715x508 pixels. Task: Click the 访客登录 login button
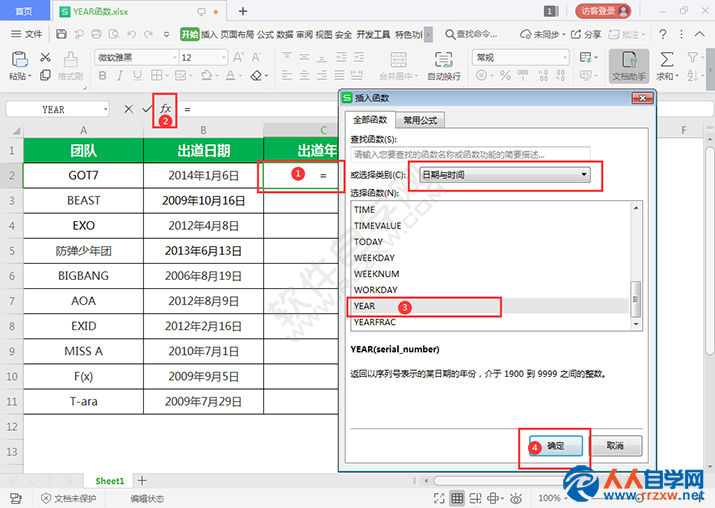(x=603, y=11)
